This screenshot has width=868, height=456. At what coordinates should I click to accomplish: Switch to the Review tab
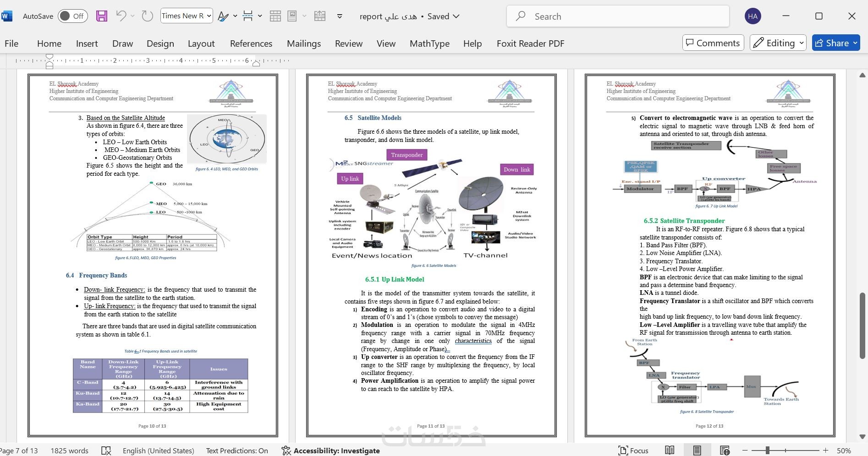(349, 43)
